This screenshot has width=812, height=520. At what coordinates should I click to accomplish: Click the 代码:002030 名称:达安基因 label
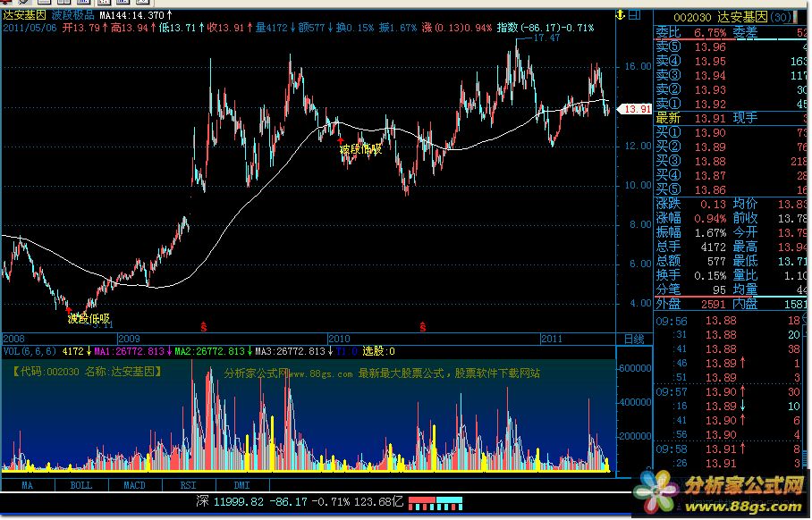87,372
